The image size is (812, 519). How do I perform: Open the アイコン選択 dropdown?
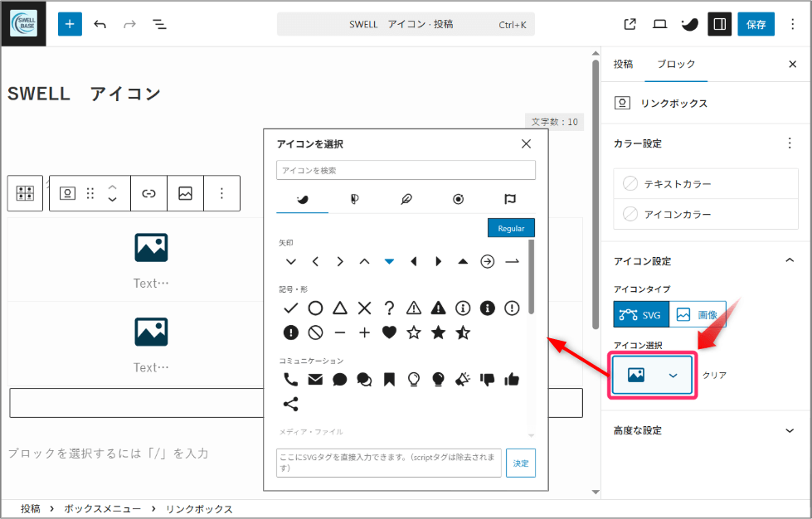click(652, 376)
